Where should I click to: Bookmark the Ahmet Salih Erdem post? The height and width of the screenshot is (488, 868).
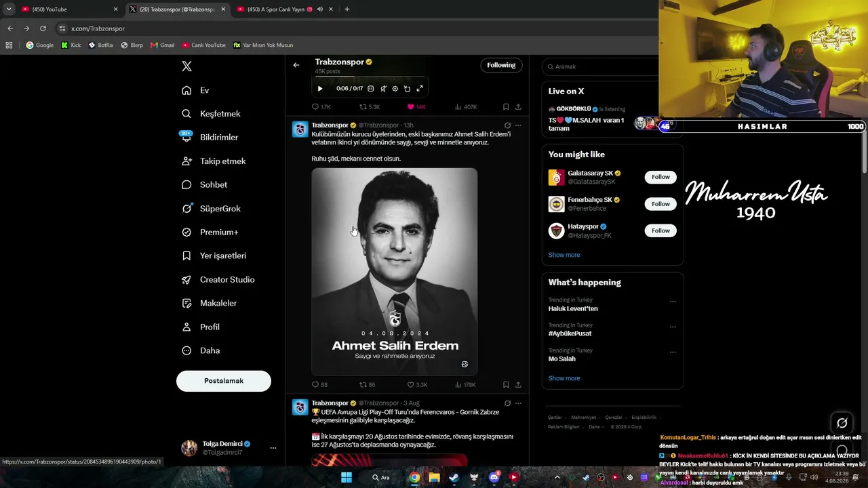[506, 385]
